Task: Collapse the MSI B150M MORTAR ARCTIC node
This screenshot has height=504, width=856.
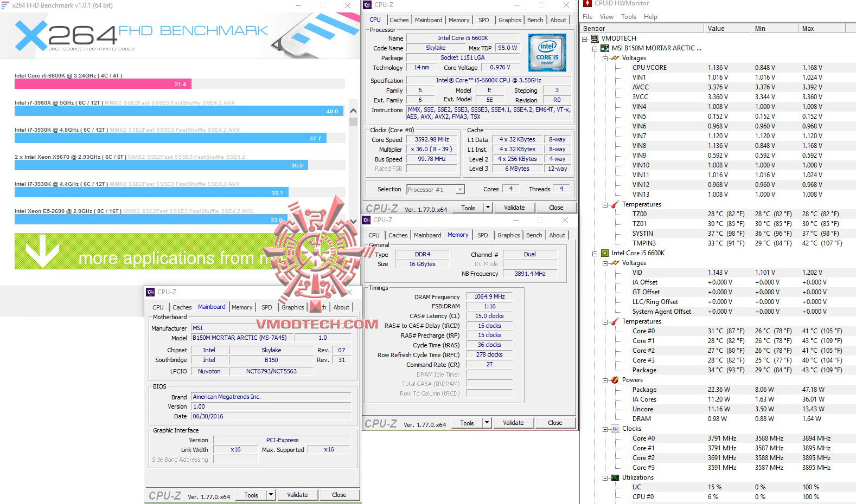Action: (595, 49)
